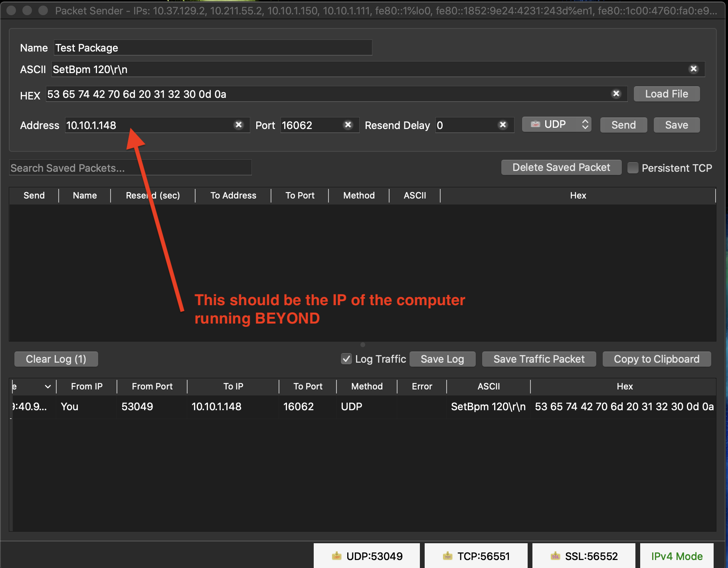Screen dimensions: 728x568
Task: Click the UDP:53049 status bar indicator
Action: (x=367, y=556)
